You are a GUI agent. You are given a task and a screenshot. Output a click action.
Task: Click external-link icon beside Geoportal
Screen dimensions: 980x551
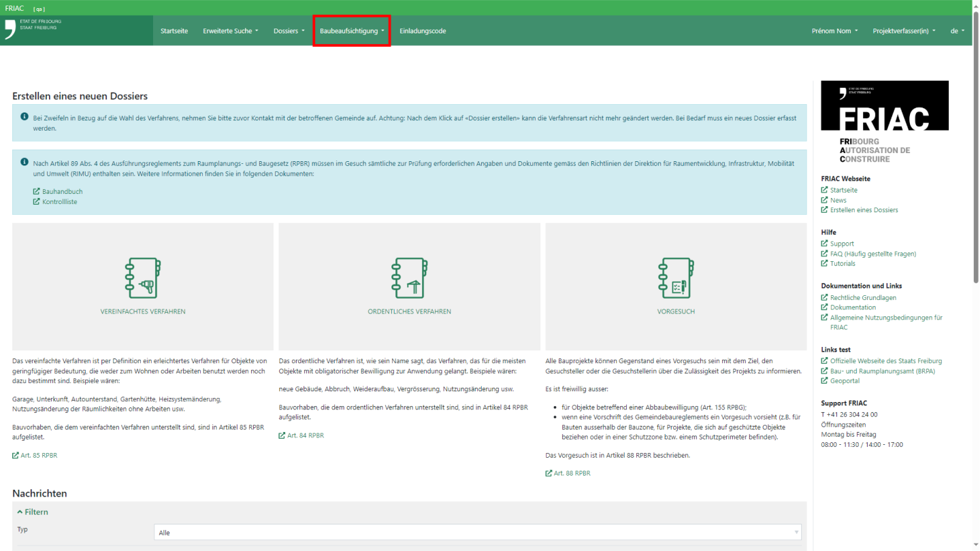(x=825, y=382)
